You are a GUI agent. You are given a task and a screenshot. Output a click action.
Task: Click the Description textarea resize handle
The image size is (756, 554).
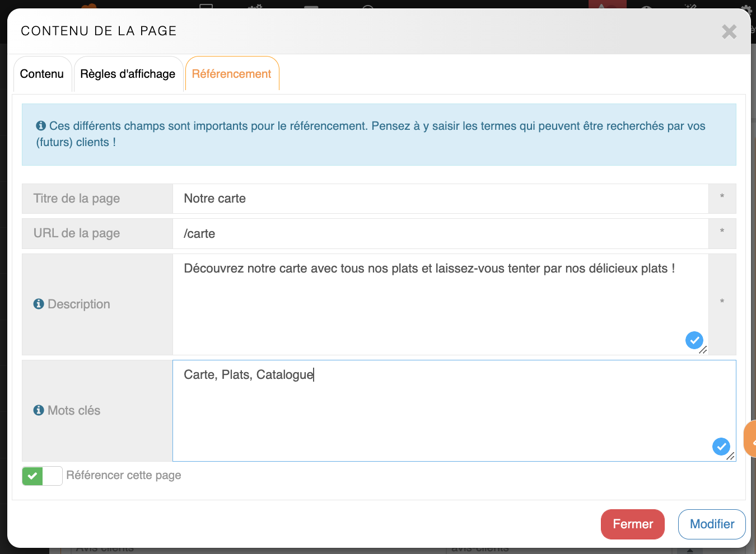click(x=703, y=350)
